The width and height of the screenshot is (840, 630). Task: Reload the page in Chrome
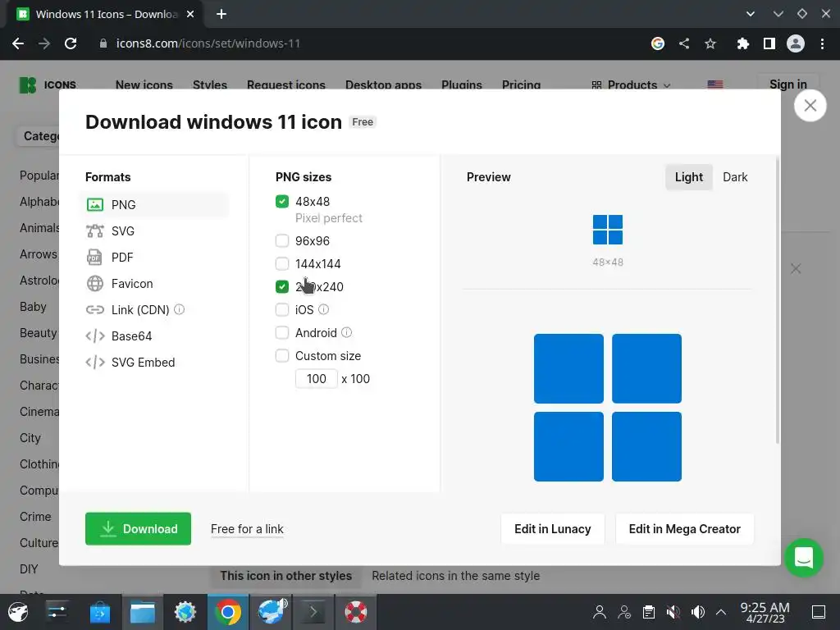pyautogui.click(x=71, y=43)
